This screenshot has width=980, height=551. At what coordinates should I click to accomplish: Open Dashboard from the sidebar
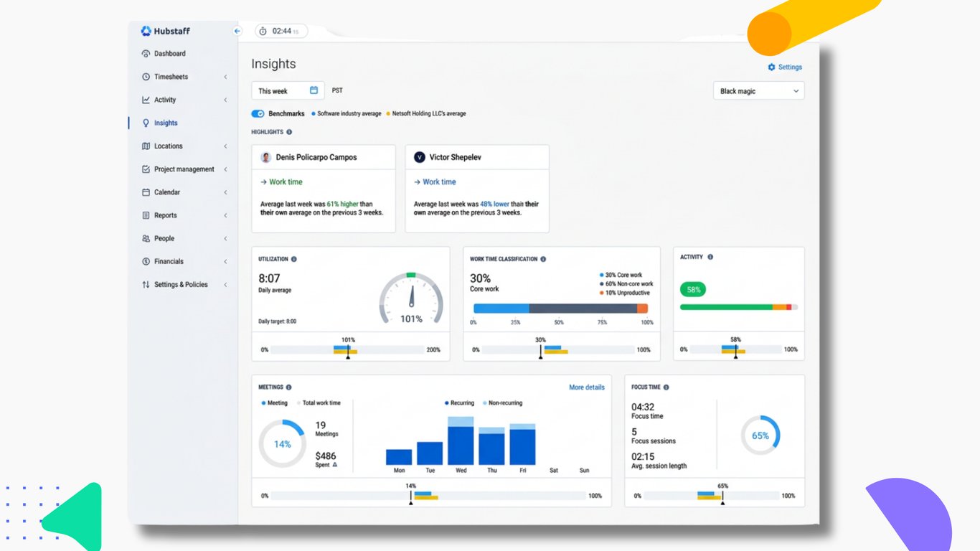click(x=170, y=54)
